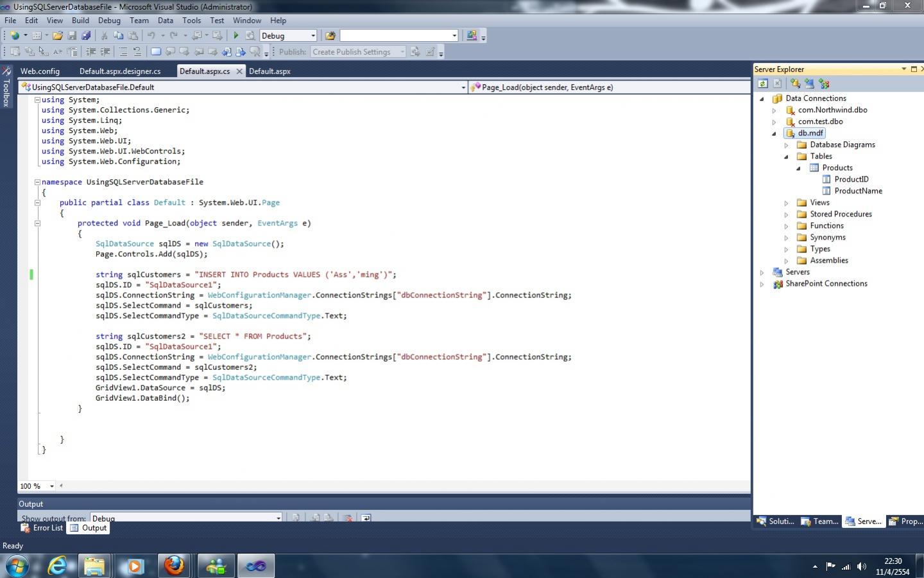Switch to the Team Explorer panel tab
The width and height of the screenshot is (924, 578).
click(819, 521)
